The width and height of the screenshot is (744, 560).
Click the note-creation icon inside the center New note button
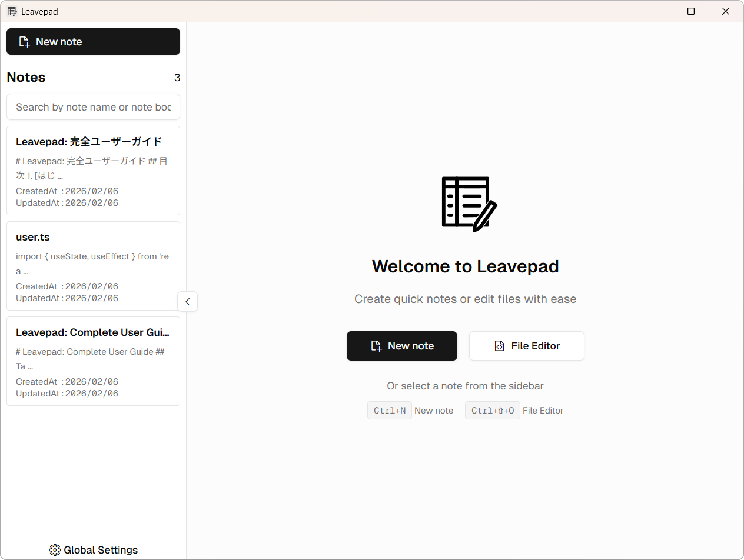click(x=376, y=346)
